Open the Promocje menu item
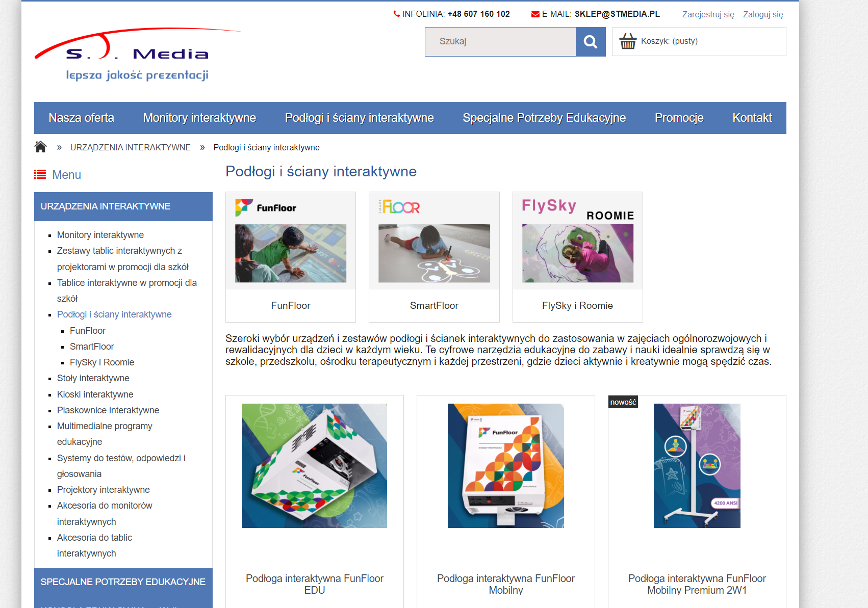The image size is (868, 608). [679, 118]
